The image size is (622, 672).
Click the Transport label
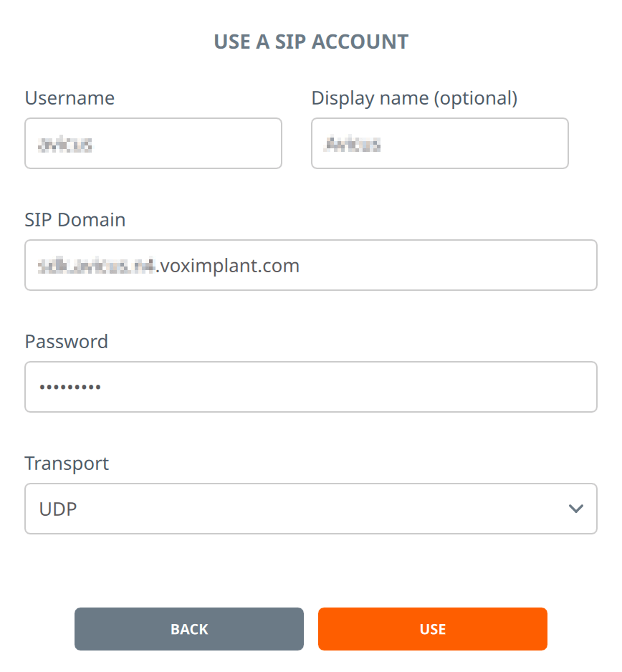(67, 464)
